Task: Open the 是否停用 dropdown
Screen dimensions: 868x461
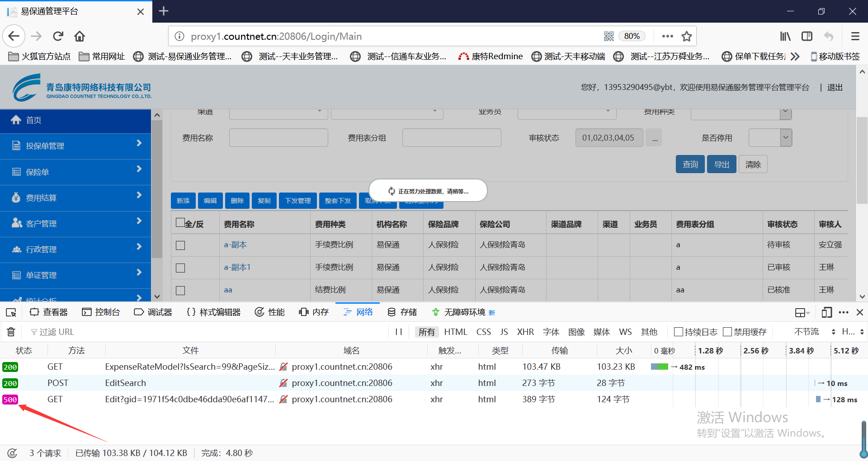Action: (786, 138)
